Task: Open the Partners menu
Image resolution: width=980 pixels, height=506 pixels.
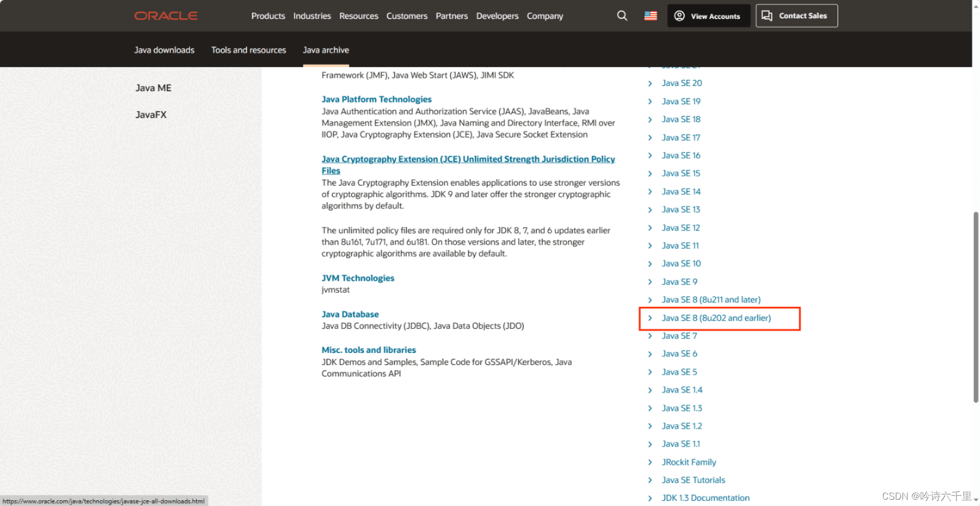Action: click(x=452, y=16)
